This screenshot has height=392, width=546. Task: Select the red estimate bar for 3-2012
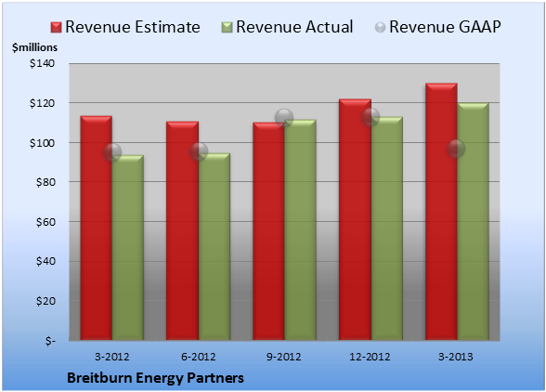(97, 229)
